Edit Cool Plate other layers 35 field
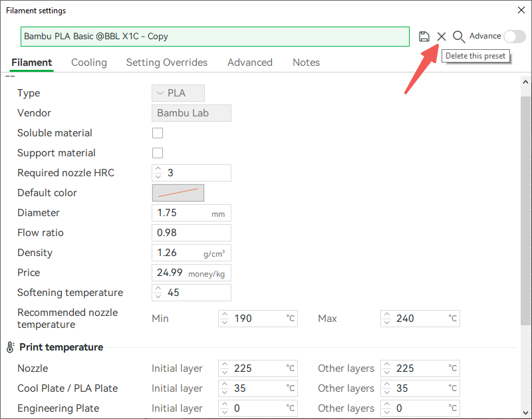 point(420,388)
